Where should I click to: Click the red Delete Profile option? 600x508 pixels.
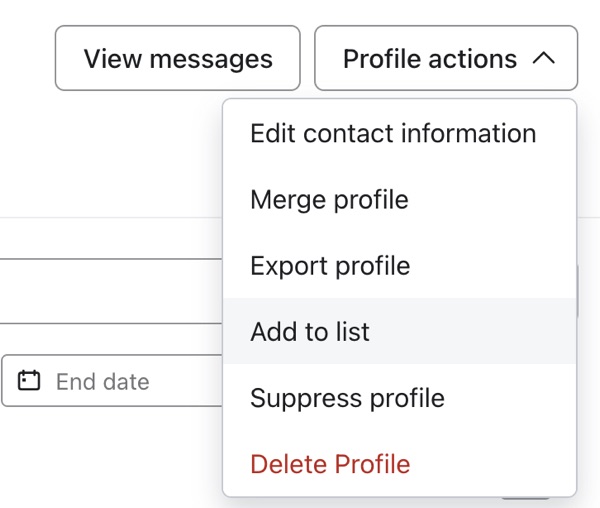pos(330,464)
